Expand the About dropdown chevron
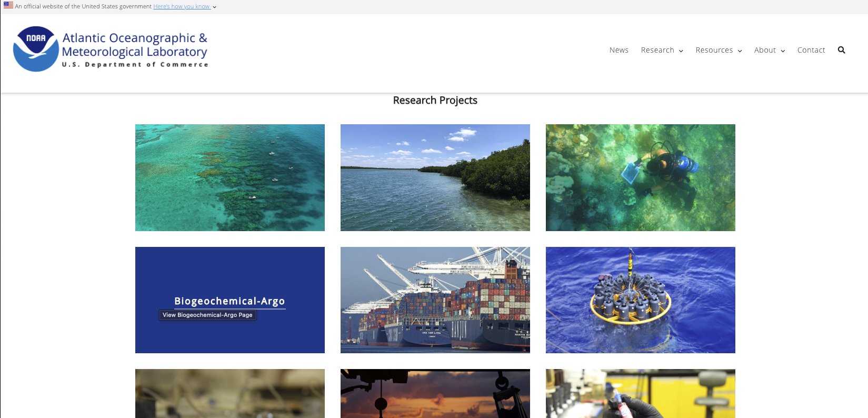Screen dimensions: 868x418 tap(783, 51)
